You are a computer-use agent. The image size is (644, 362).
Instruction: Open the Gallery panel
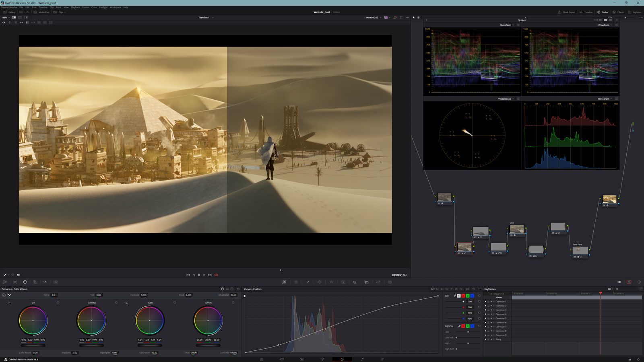[x=9, y=12]
